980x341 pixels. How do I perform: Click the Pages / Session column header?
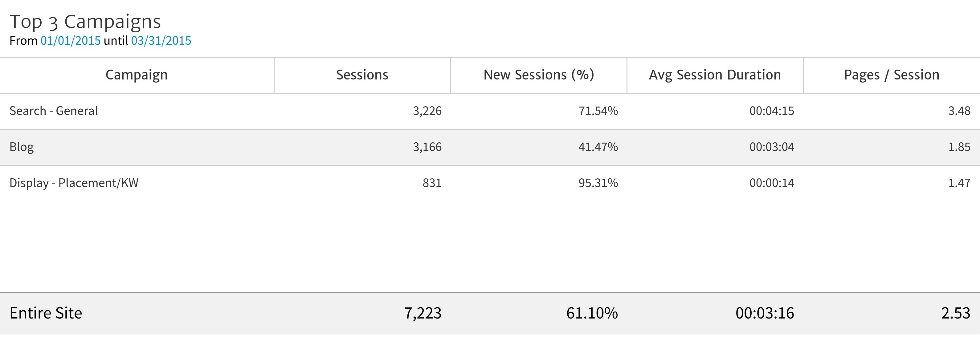(x=891, y=75)
